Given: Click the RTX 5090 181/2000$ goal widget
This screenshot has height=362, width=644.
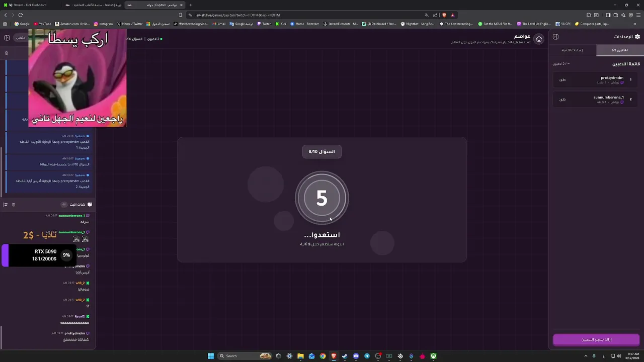Looking at the screenshot, I should click(38, 255).
